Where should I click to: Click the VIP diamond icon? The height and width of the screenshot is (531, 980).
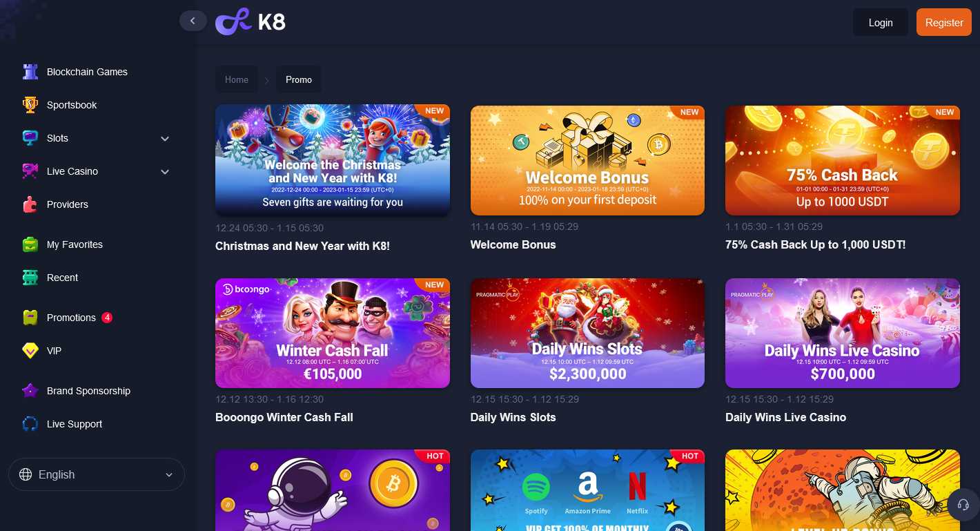point(30,351)
